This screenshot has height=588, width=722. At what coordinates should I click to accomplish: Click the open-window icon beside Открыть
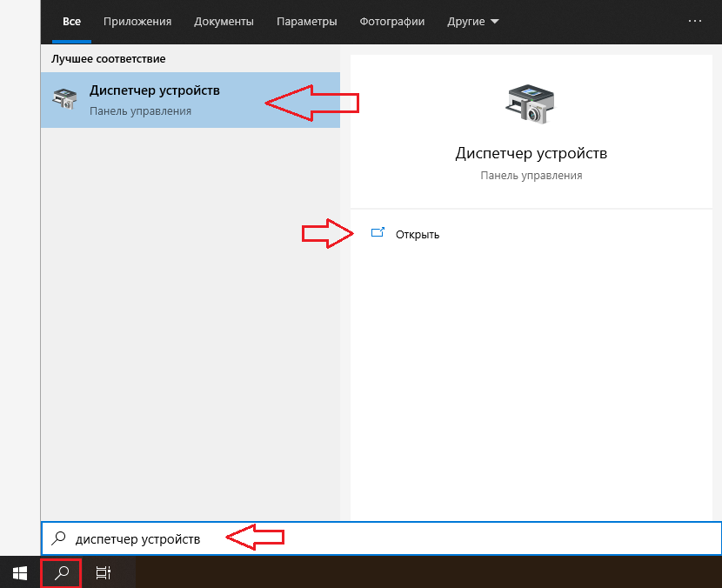(x=378, y=233)
